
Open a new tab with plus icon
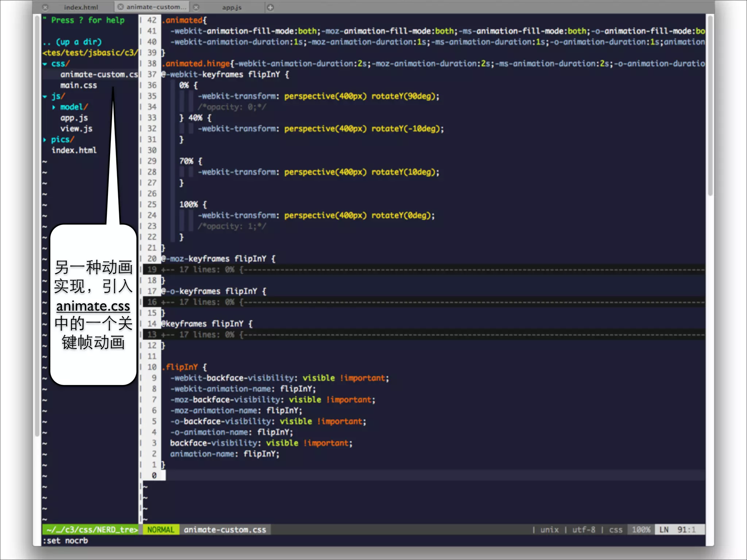(270, 7)
